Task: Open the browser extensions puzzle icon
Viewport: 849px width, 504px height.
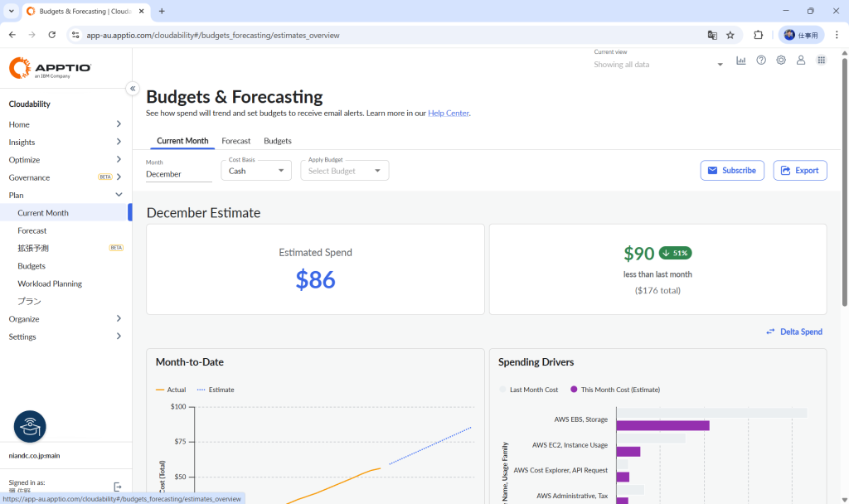Action: coord(758,35)
